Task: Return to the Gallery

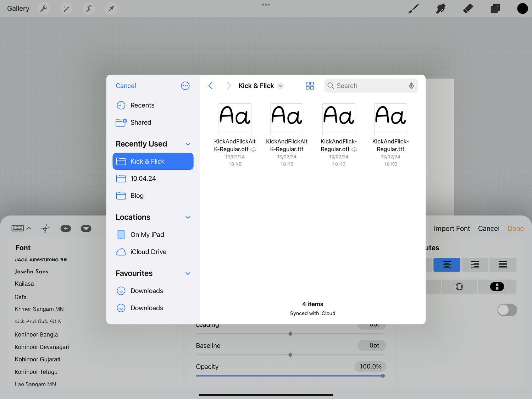Action: click(18, 8)
